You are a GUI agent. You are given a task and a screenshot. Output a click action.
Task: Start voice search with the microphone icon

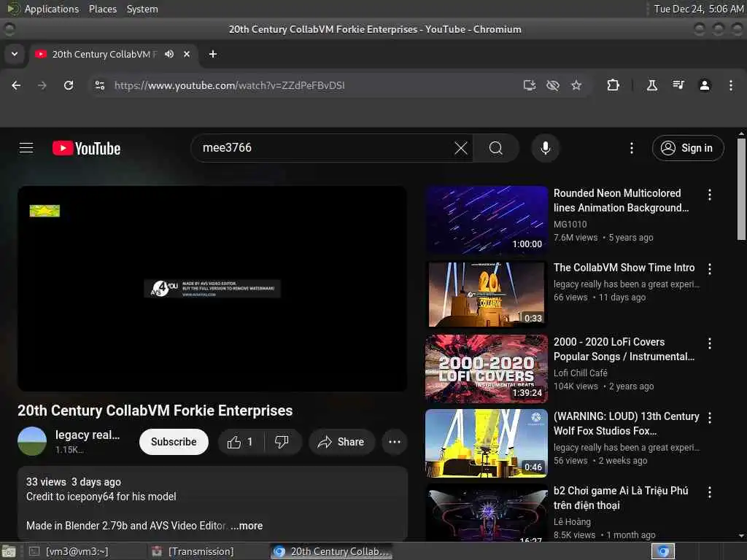[x=546, y=148]
